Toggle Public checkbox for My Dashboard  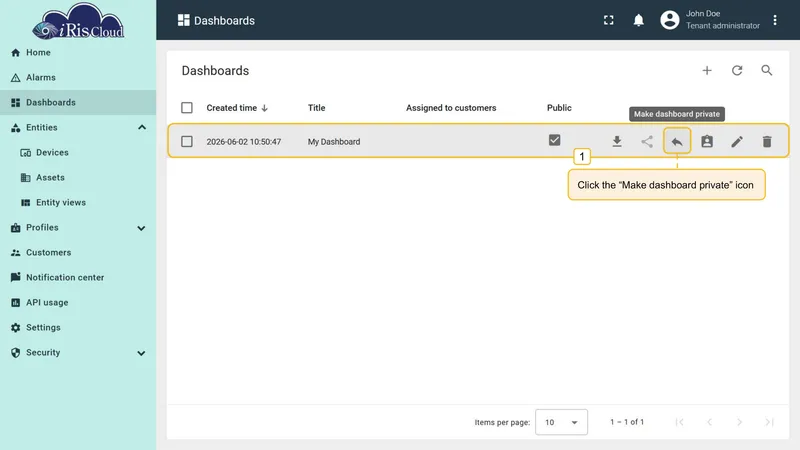tap(554, 140)
